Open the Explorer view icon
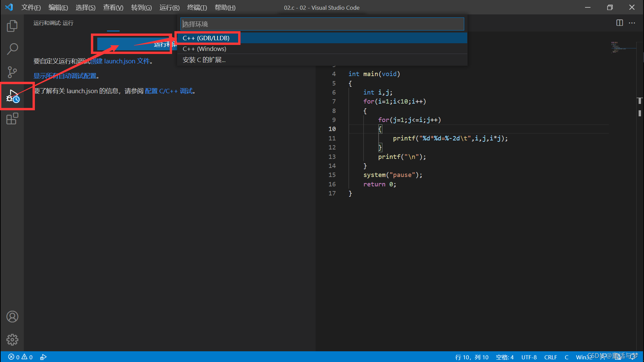Image resolution: width=644 pixels, height=362 pixels. point(12,26)
